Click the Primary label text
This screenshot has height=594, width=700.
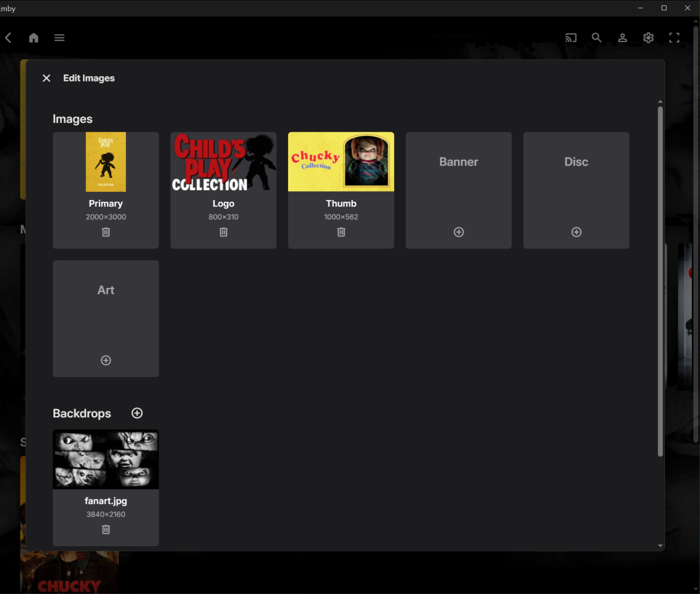coord(106,203)
